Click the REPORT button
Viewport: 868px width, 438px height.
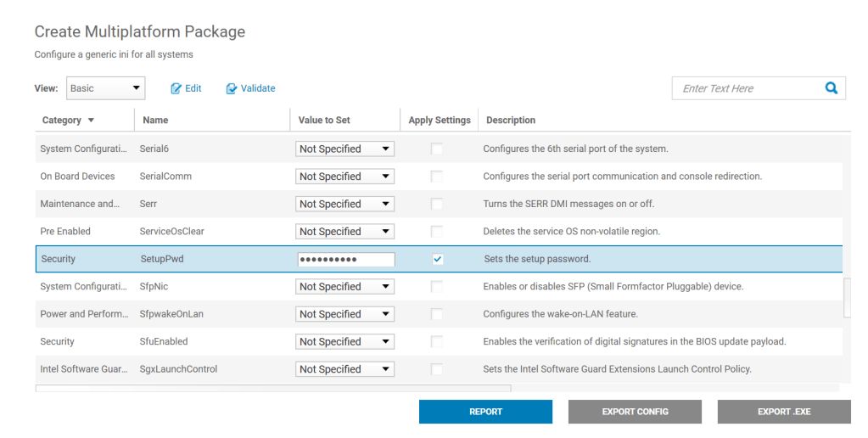(x=485, y=412)
